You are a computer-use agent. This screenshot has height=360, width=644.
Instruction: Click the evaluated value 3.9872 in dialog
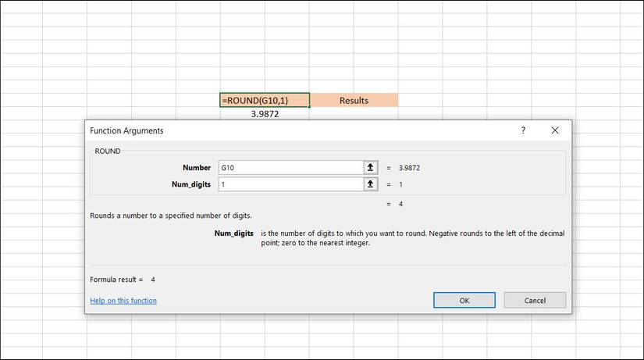coord(409,168)
